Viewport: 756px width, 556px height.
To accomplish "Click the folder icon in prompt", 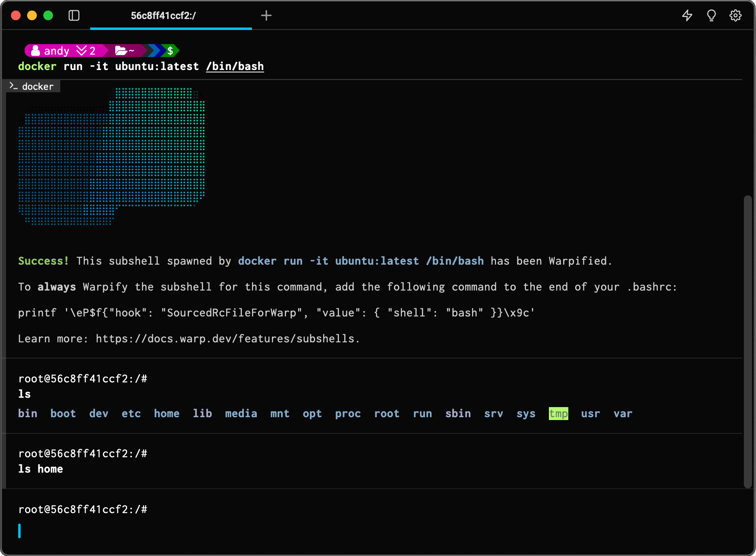I will tap(121, 51).
